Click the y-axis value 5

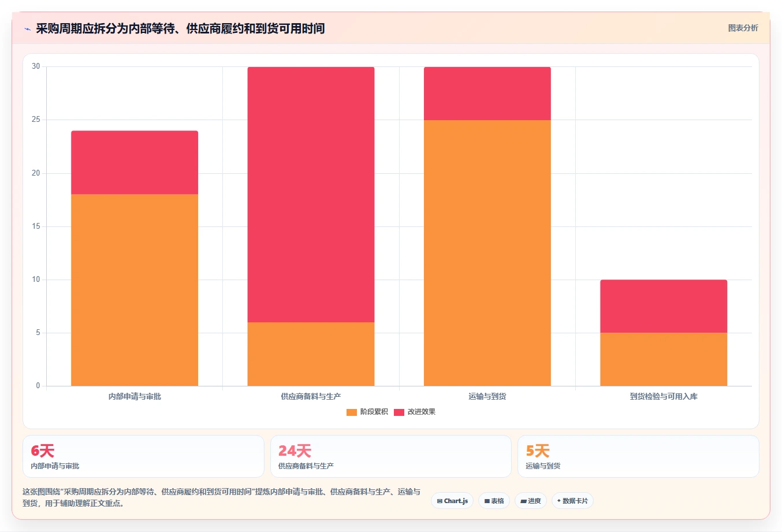click(38, 333)
